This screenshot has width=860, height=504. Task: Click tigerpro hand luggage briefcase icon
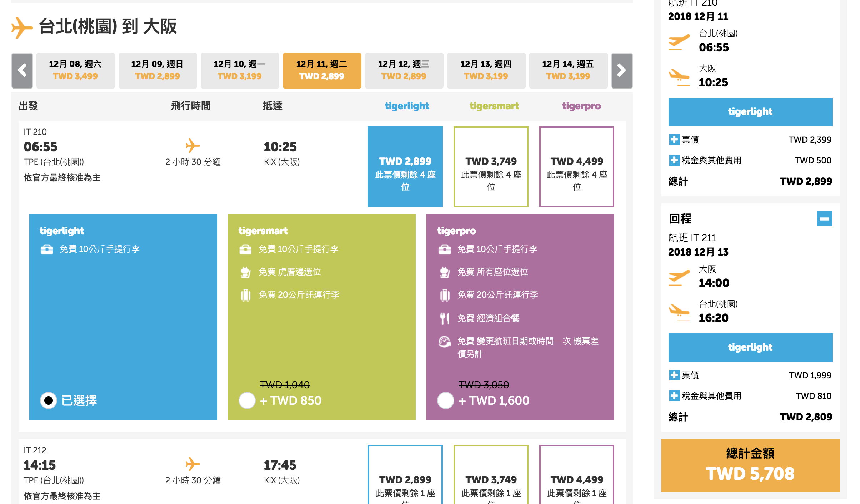(444, 249)
